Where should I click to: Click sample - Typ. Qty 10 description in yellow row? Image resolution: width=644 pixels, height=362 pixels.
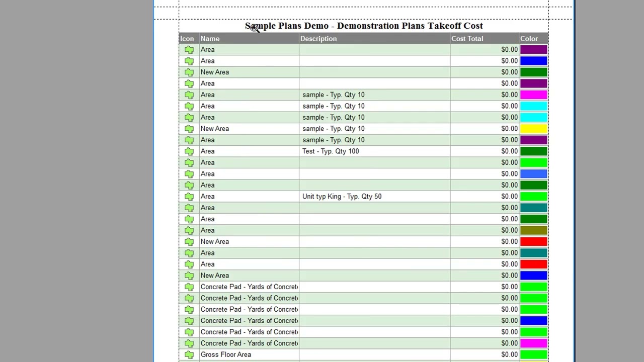[334, 129]
